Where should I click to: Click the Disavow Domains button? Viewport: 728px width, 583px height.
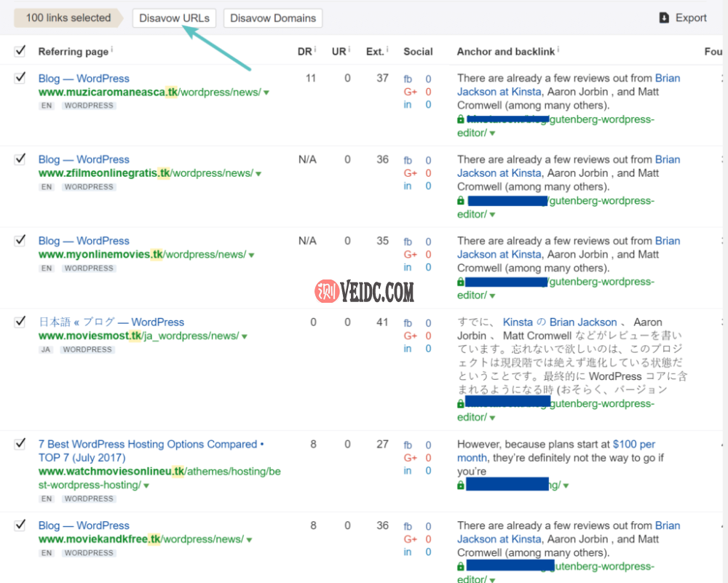272,18
